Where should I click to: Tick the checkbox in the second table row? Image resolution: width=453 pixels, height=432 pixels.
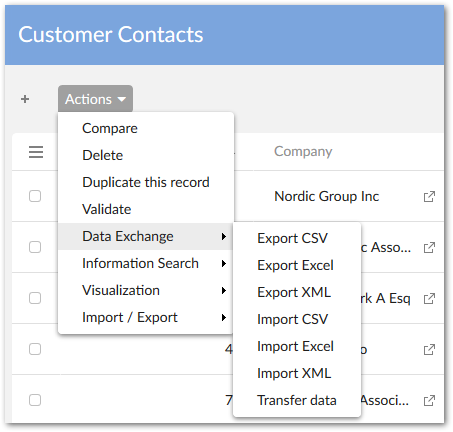coord(35,247)
